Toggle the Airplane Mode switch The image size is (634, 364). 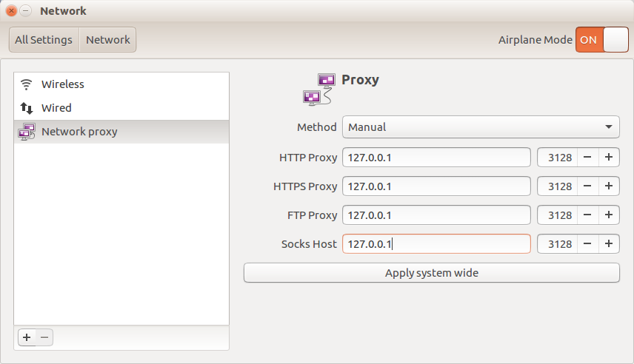pyautogui.click(x=601, y=40)
